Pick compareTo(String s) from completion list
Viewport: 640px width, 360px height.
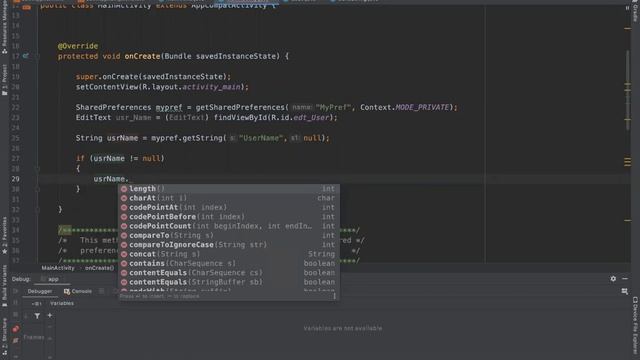pos(229,236)
